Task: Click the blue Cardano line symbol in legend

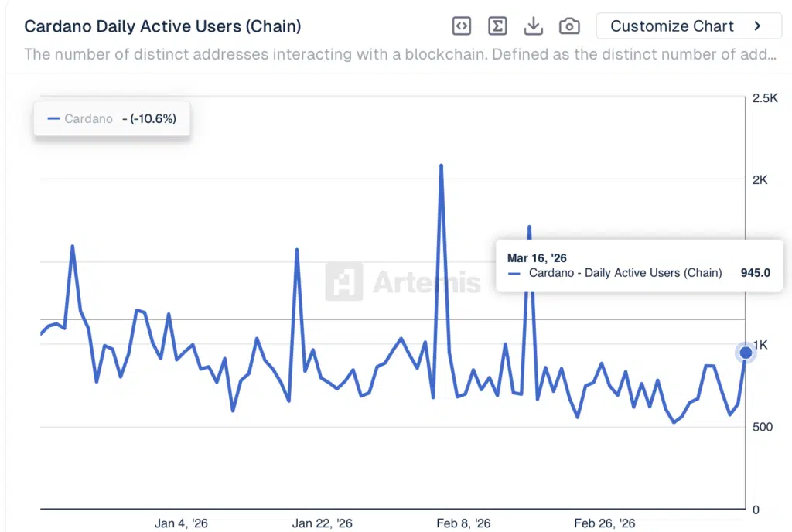Action: pyautogui.click(x=53, y=119)
